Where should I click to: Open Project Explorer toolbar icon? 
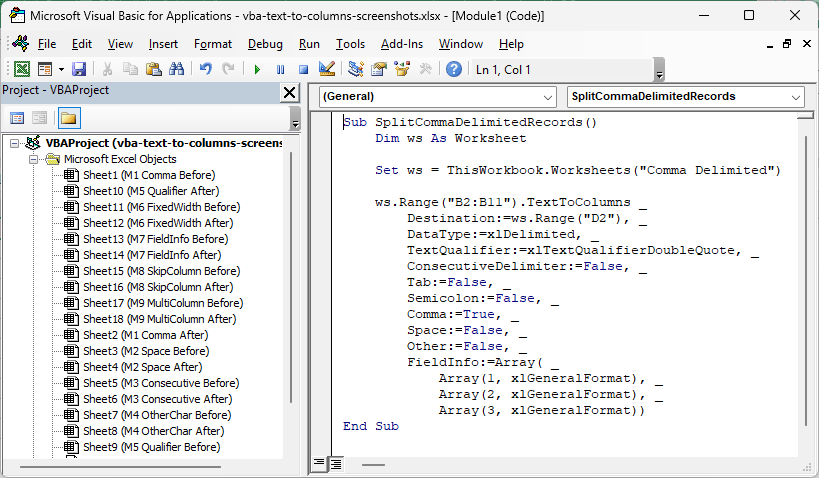[356, 69]
